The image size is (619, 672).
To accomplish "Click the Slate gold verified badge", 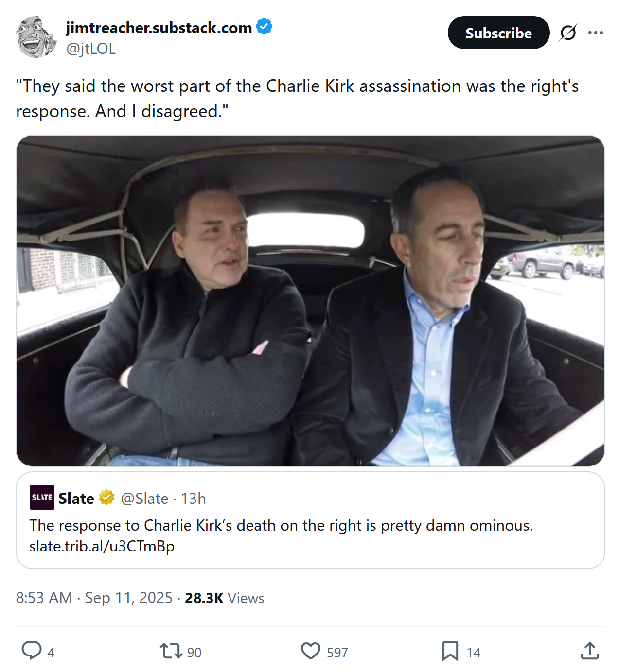I will [106, 498].
